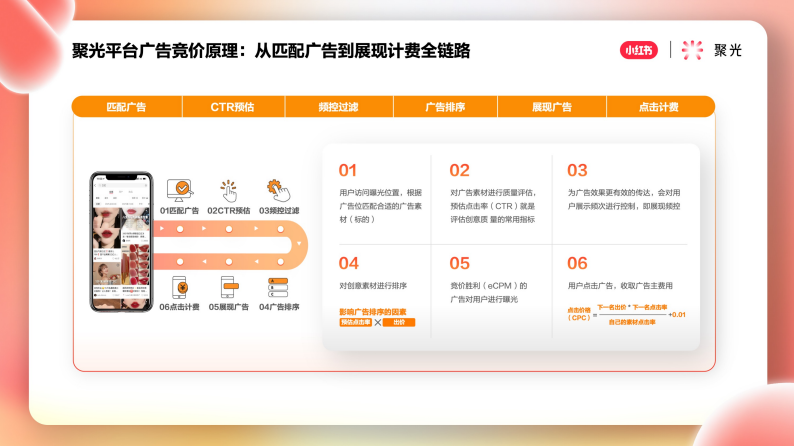794x446 pixels.
Task: Select the 点击计费 tab
Action: pyautogui.click(x=660, y=107)
